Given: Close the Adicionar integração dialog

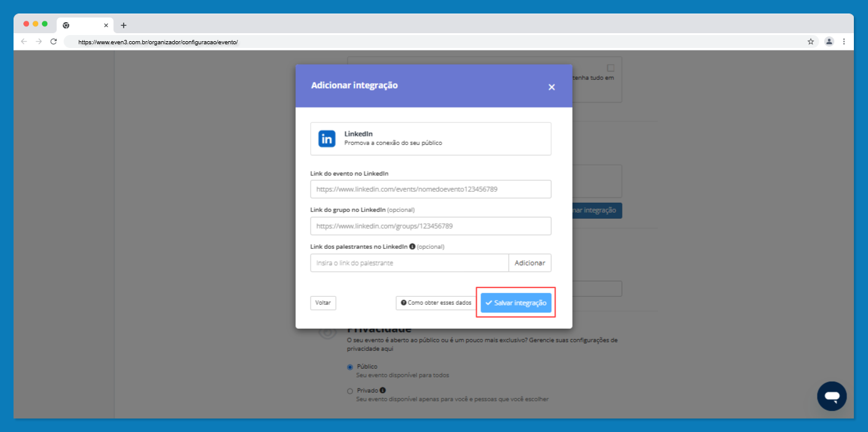Looking at the screenshot, I should pyautogui.click(x=551, y=87).
